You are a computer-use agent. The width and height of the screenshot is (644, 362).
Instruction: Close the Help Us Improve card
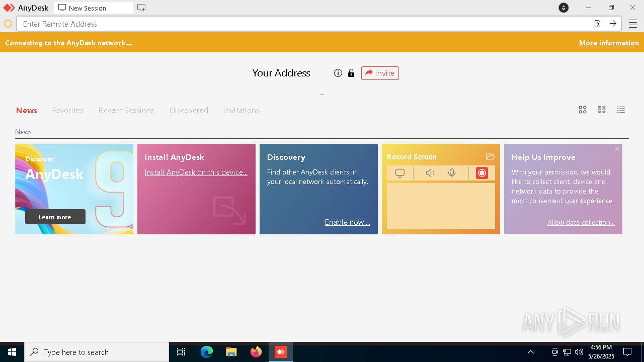(617, 149)
